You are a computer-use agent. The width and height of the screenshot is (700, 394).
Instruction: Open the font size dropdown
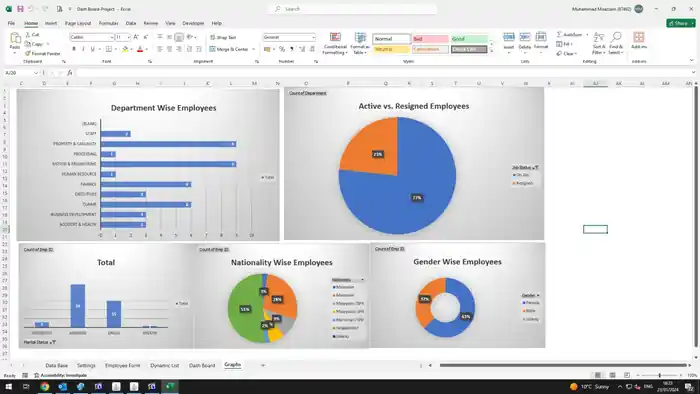point(129,37)
